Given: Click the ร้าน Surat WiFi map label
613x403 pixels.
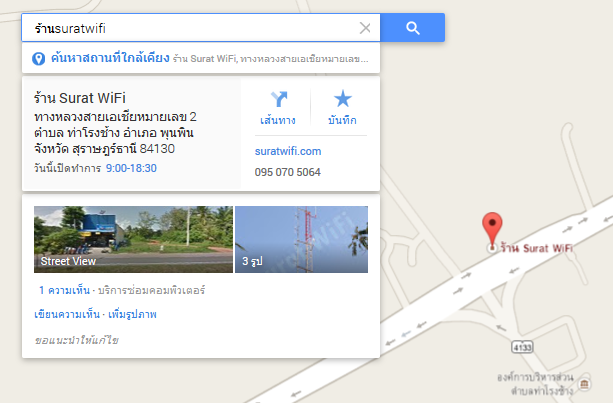Looking at the screenshot, I should tap(536, 248).
